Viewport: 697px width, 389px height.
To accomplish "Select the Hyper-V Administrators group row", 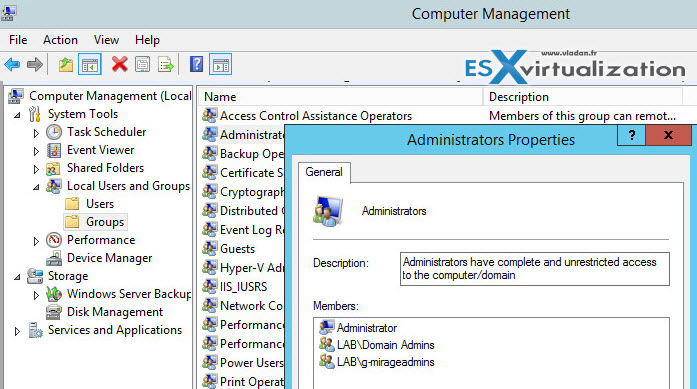I will coord(252,268).
